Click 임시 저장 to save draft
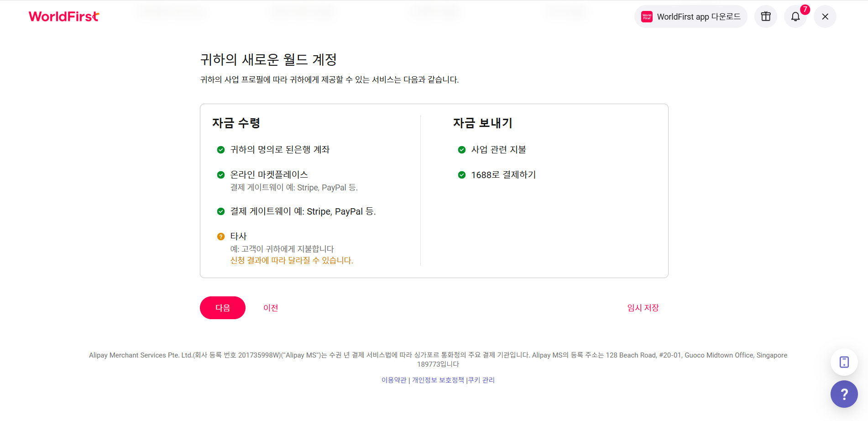Image resolution: width=868 pixels, height=421 pixels. pos(643,308)
